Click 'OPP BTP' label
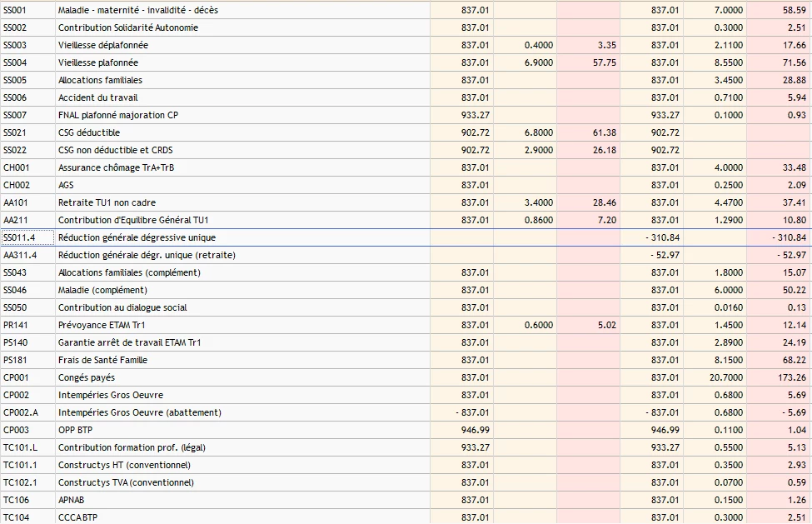Viewport: 812px width, 524px height. click(75, 431)
